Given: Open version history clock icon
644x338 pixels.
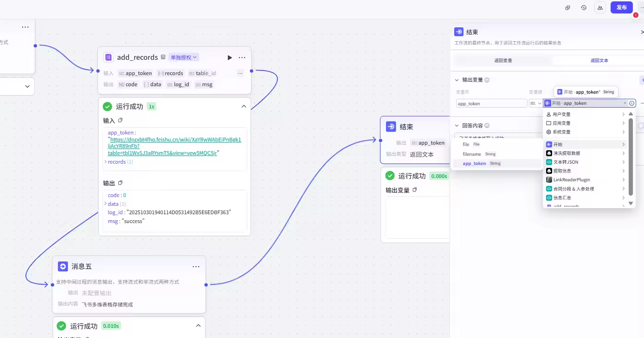Looking at the screenshot, I should 584,7.
